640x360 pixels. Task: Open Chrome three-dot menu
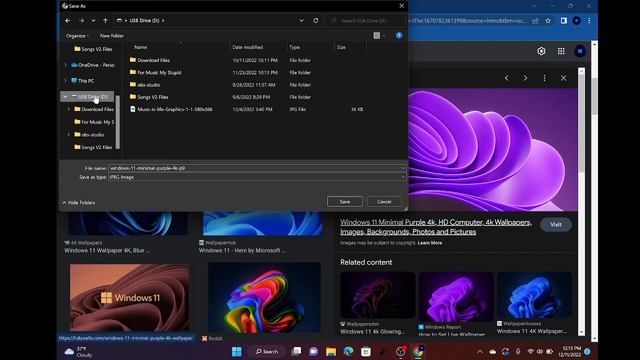[x=589, y=21]
